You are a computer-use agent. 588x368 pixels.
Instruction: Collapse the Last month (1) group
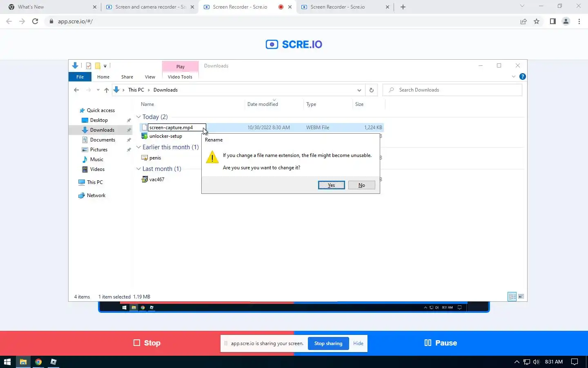(x=138, y=169)
